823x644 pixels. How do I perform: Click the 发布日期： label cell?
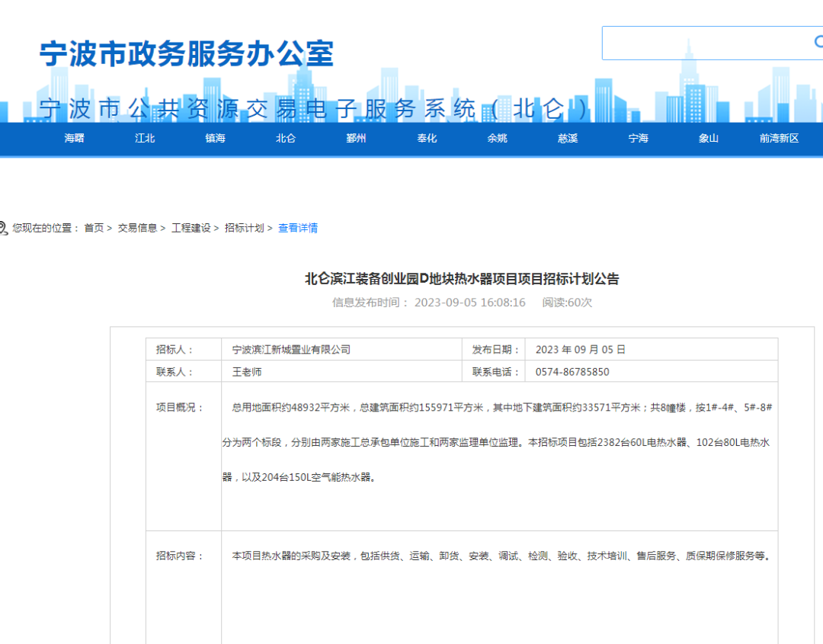click(494, 350)
